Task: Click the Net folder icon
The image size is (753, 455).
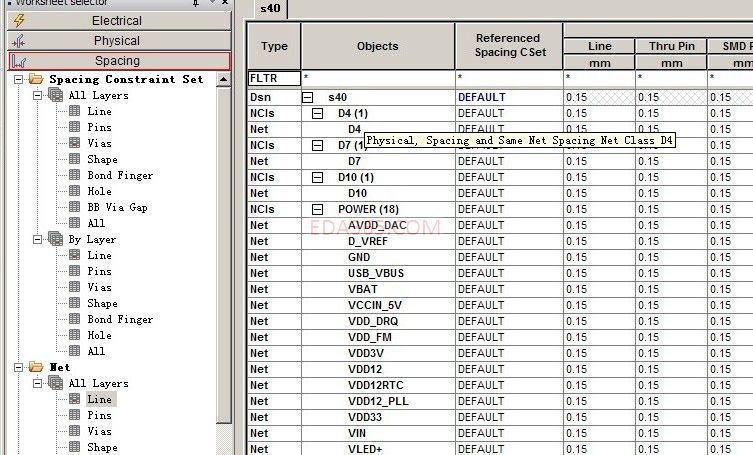Action: (x=36, y=367)
